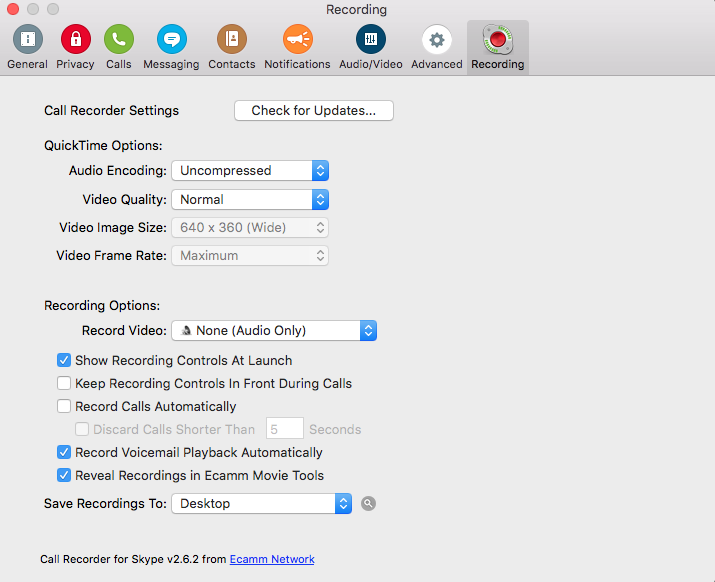Toggle Discard Calls Shorter Than checkbox
The height and width of the screenshot is (582, 715).
tap(82, 429)
